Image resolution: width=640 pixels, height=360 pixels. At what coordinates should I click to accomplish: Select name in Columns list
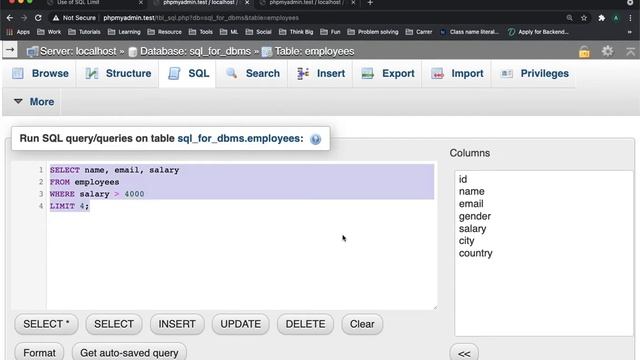pos(471,191)
